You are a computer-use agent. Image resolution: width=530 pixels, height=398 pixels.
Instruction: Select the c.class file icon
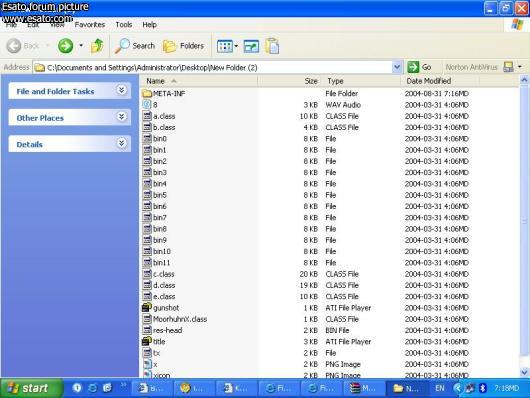click(x=147, y=274)
